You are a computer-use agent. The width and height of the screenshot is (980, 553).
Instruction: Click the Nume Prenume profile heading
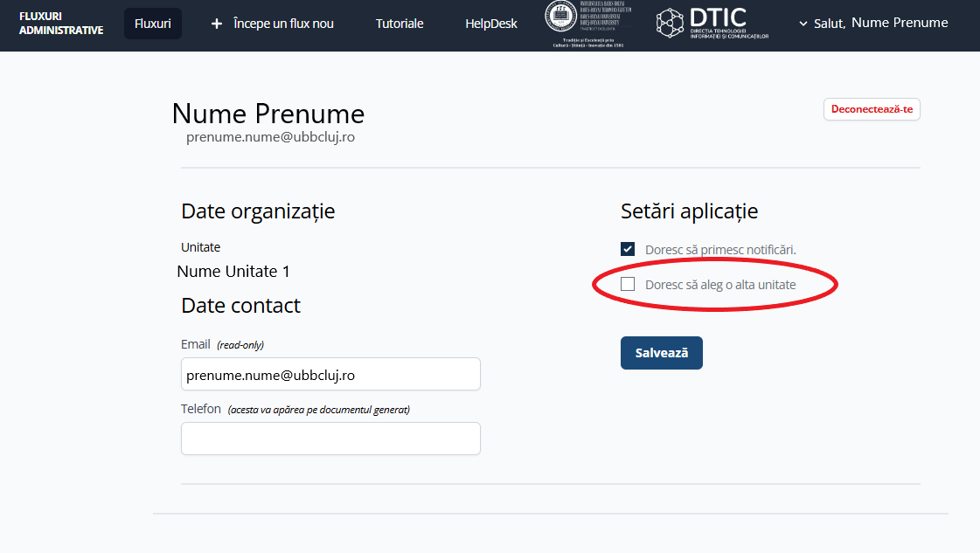(268, 114)
